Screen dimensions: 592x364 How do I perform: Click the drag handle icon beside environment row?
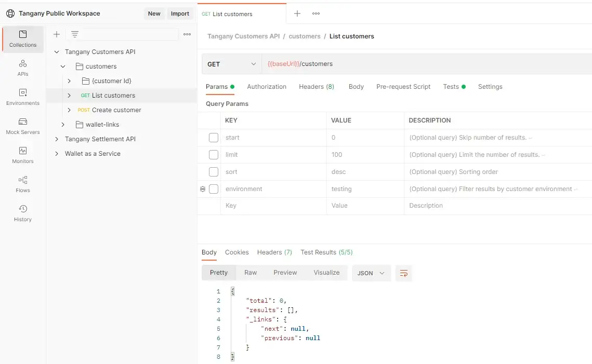(203, 189)
